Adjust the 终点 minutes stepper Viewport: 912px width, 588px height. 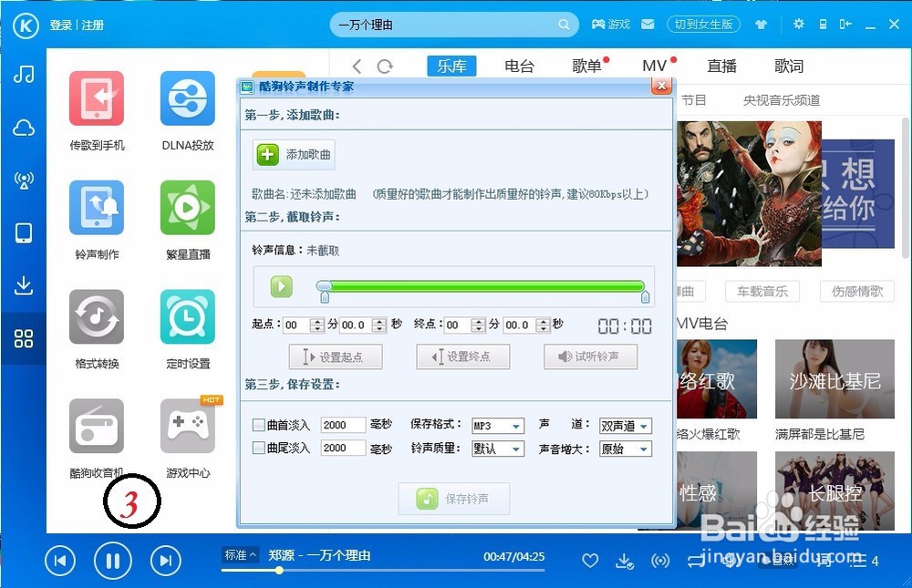[478, 325]
